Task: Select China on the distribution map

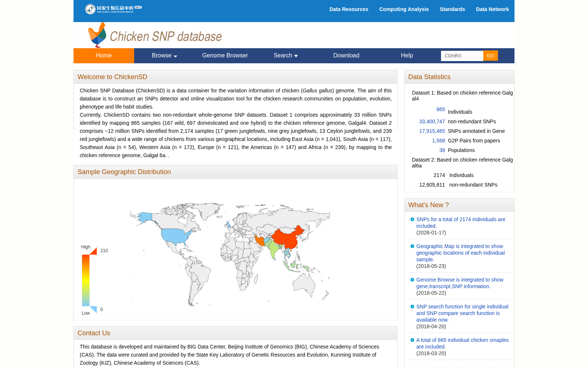Action: 287,238
